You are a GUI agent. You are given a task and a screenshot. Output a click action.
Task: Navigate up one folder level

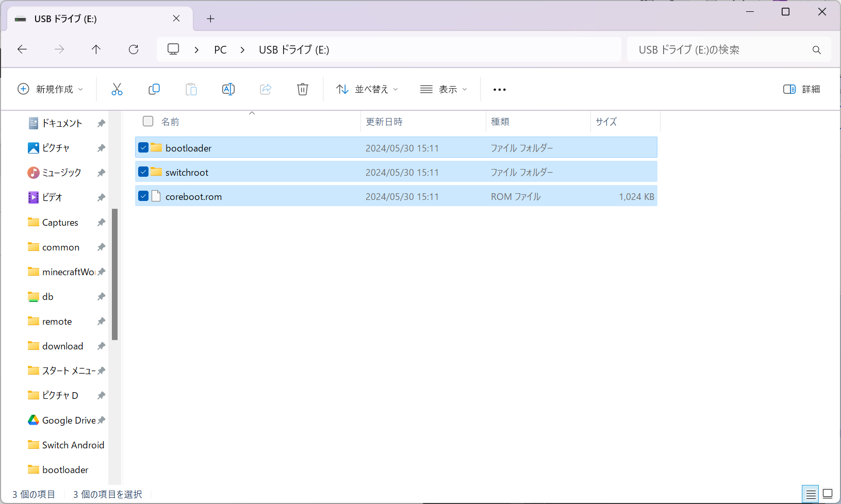[96, 49]
